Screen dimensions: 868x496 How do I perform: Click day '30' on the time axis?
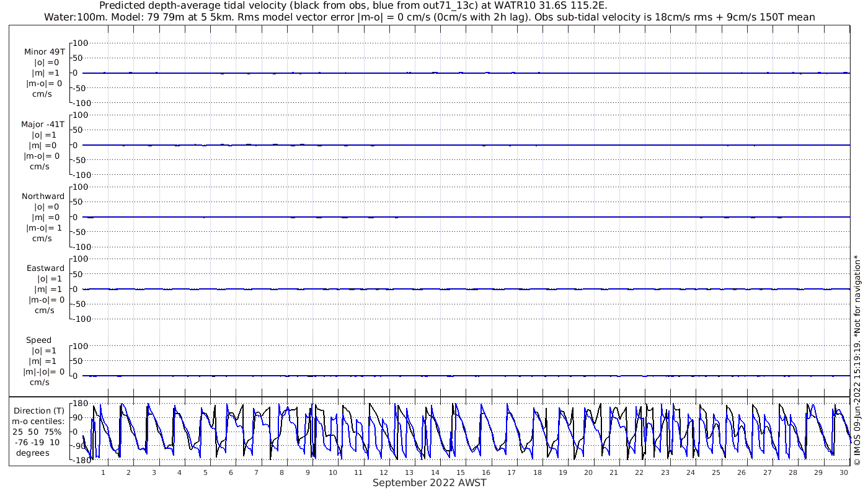coord(844,472)
